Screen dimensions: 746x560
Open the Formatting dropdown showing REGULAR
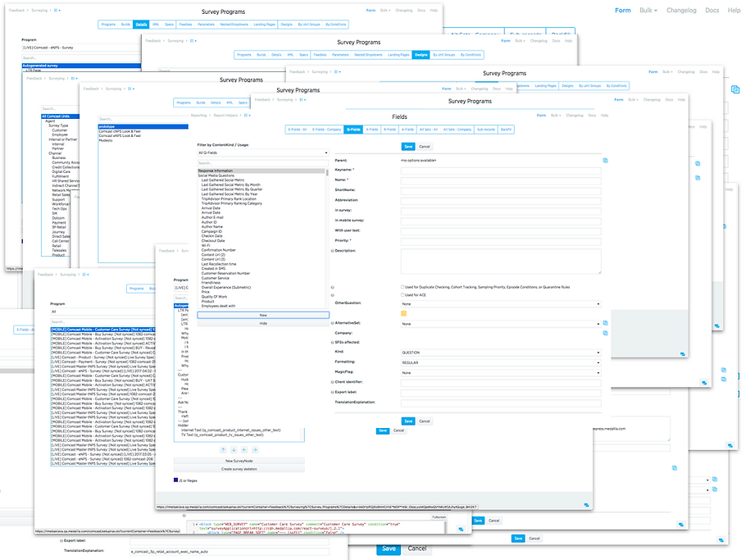click(501, 362)
